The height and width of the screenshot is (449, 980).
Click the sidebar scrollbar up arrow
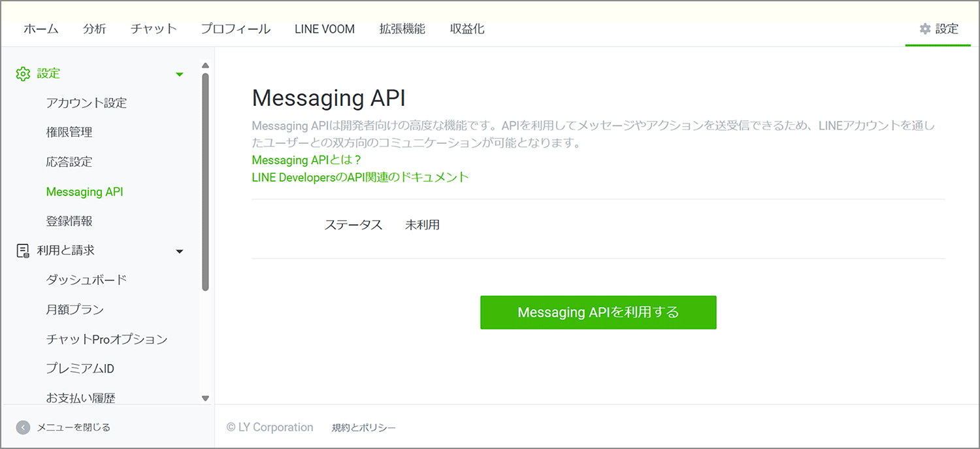(x=205, y=65)
